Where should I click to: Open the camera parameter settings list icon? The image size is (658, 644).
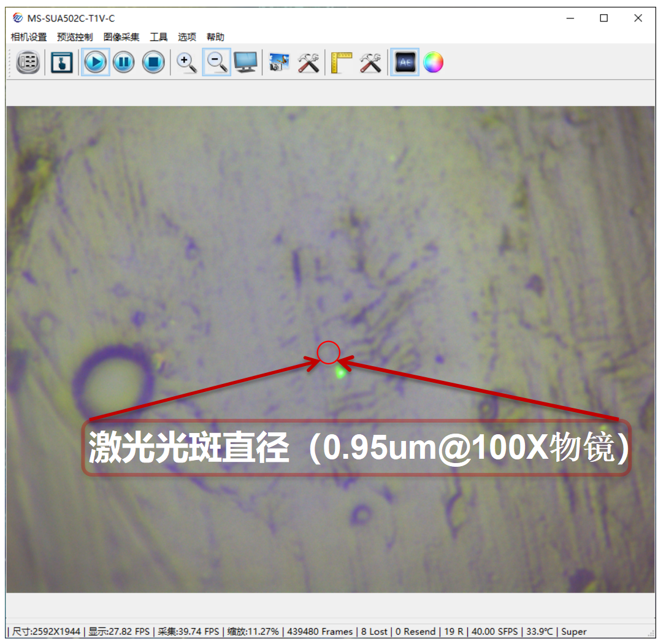tap(28, 63)
